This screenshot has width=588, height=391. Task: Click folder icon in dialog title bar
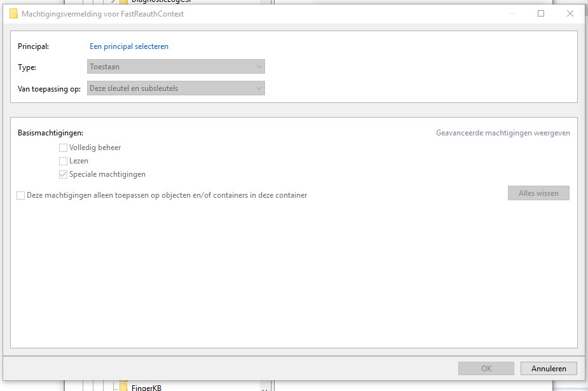click(x=13, y=14)
